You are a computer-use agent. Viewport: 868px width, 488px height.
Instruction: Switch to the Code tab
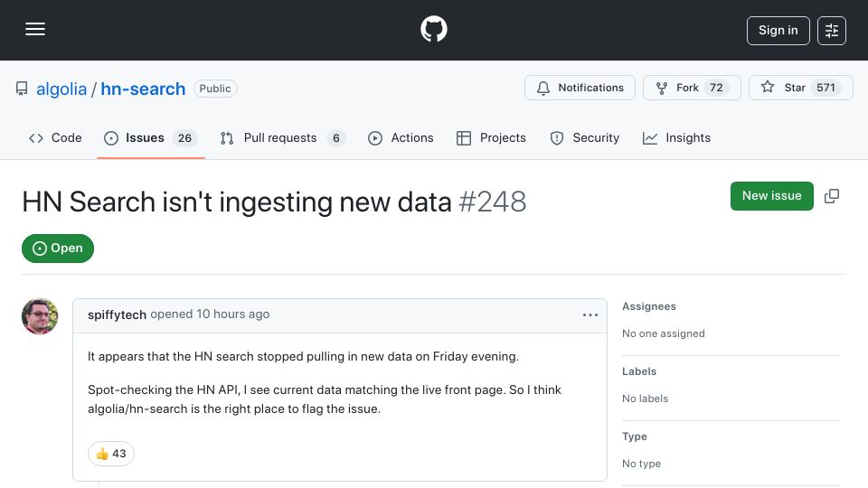click(x=55, y=137)
